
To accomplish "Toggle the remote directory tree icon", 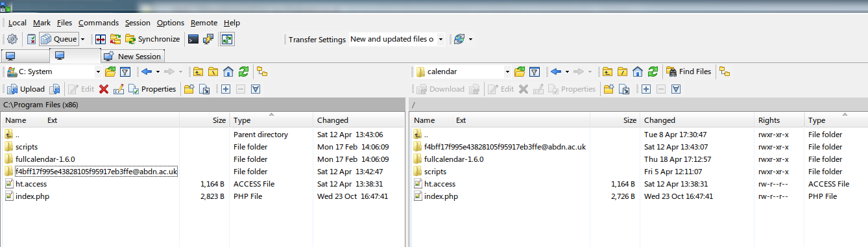I will (x=725, y=71).
